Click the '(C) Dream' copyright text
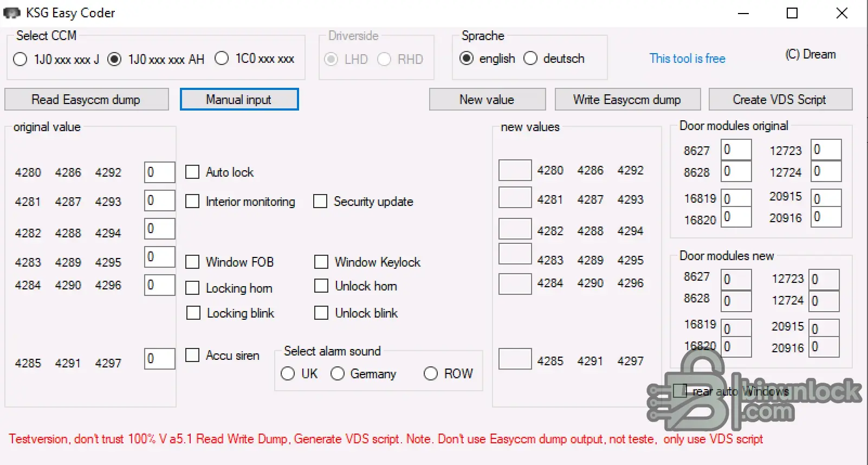The height and width of the screenshot is (465, 868). pos(811,54)
